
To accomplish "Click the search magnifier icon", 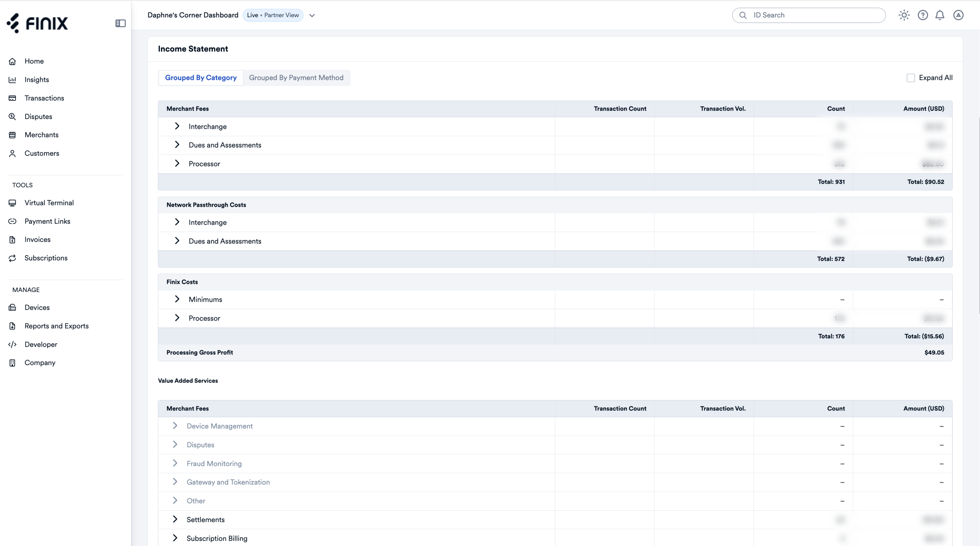I will point(743,15).
